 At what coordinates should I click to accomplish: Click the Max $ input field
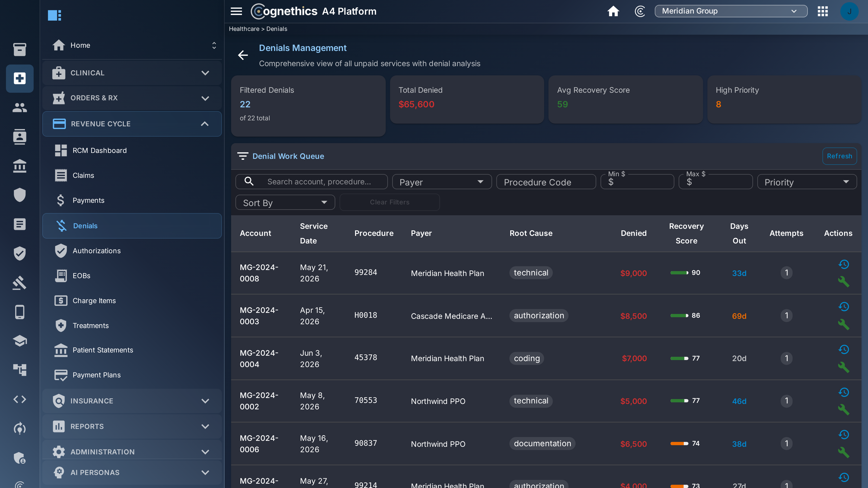click(x=715, y=182)
